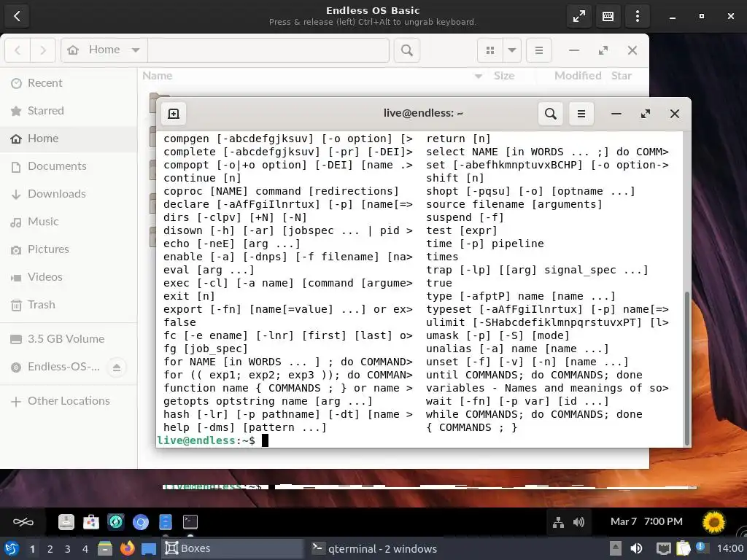Click the Files back navigation arrow
747x560 pixels.
coord(18,50)
